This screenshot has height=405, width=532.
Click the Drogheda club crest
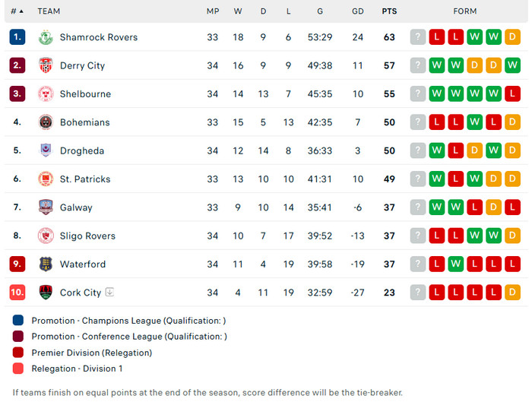pyautogui.click(x=46, y=150)
